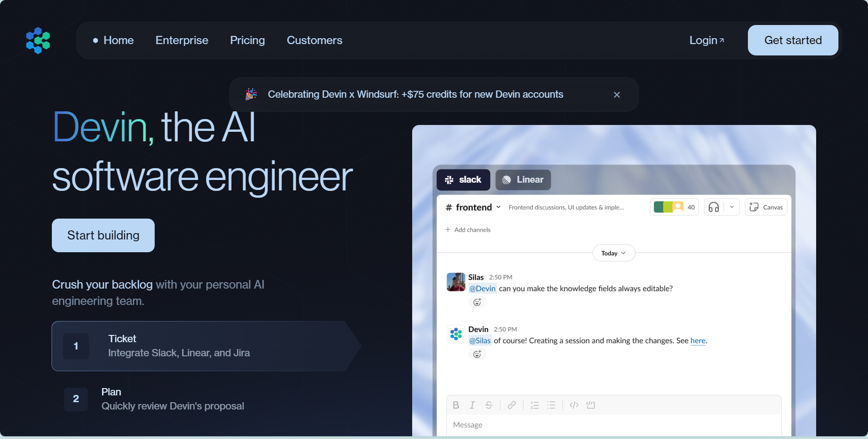This screenshot has height=439, width=868.
Task: Open the Today date dropdown
Action: point(614,253)
